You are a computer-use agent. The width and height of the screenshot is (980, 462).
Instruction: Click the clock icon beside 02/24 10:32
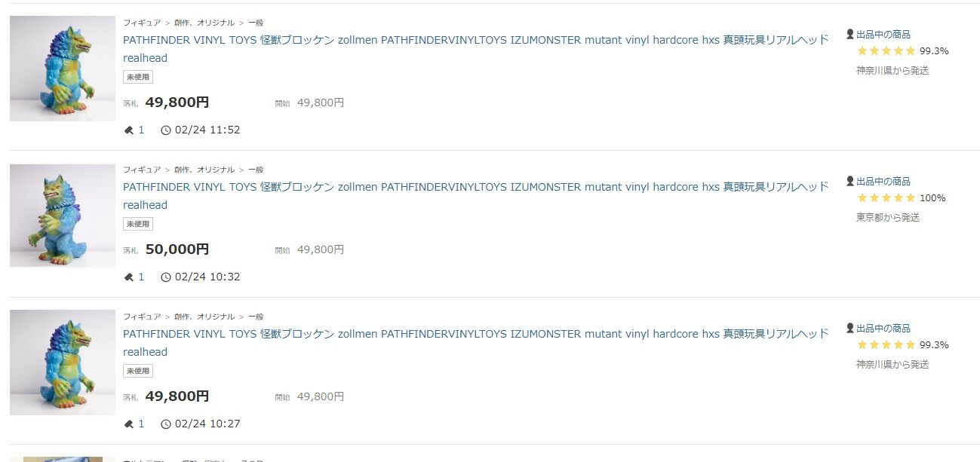point(166,277)
